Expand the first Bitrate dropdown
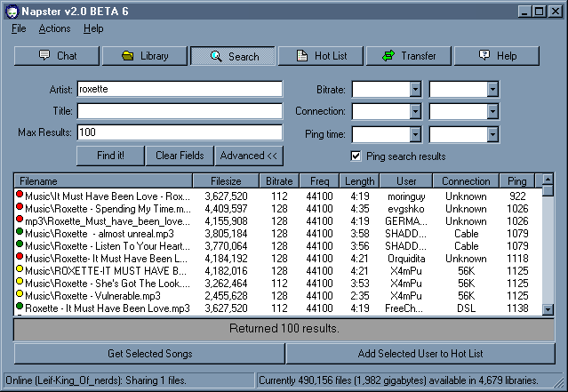Screen dimensions: 568x392 tap(415, 89)
